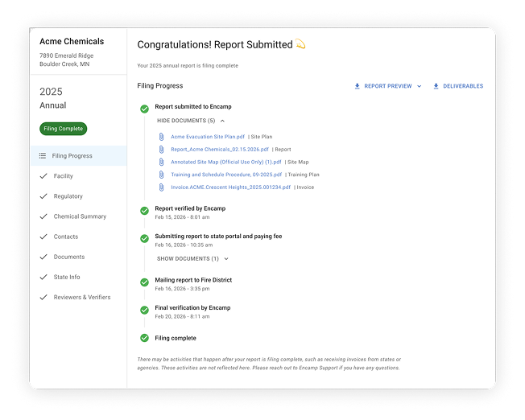Click green check icon beside Filing complete step
The height and width of the screenshot is (420, 525).
(144, 339)
